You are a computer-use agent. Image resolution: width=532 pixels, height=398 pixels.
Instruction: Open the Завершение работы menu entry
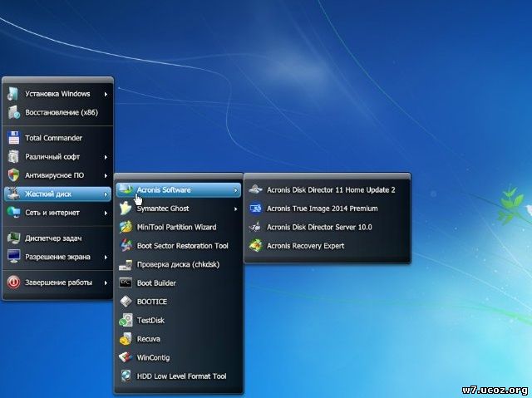57,283
